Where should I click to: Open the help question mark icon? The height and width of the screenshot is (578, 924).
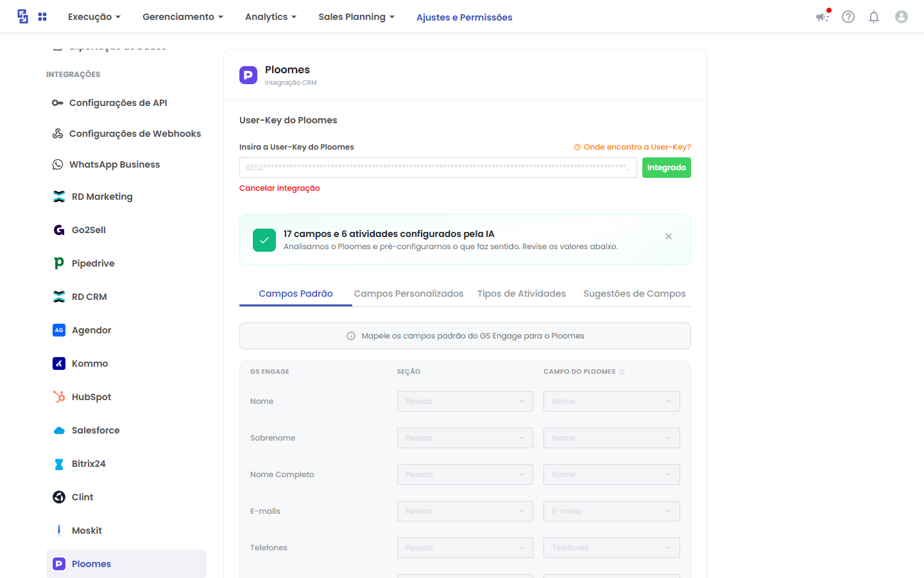(x=848, y=17)
